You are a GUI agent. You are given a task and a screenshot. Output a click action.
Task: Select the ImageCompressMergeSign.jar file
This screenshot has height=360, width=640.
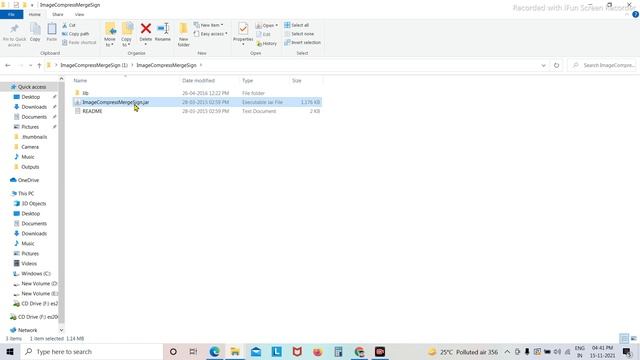click(x=197, y=102)
